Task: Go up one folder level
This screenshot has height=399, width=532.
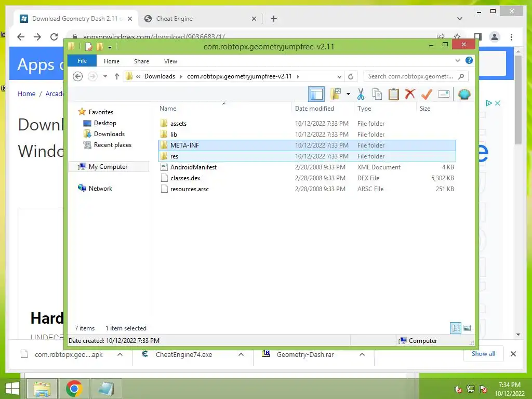Action: point(117,76)
